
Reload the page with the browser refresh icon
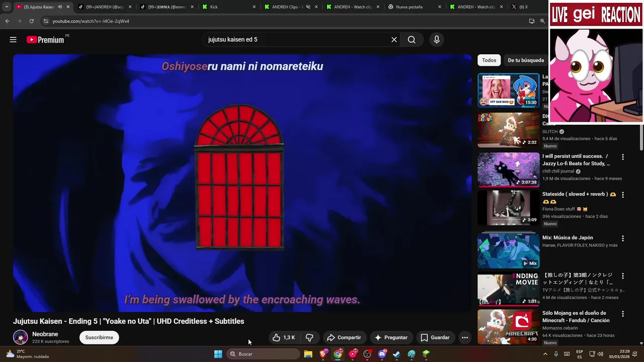[31, 21]
